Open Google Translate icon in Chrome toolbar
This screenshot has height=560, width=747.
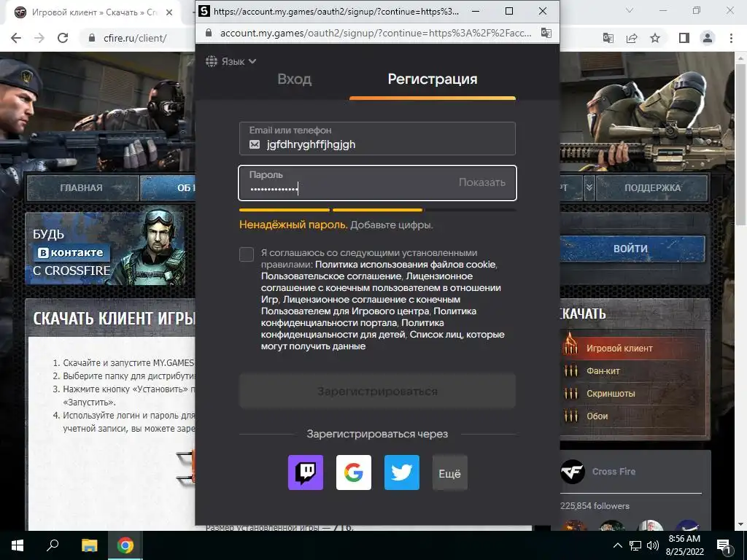point(608,38)
